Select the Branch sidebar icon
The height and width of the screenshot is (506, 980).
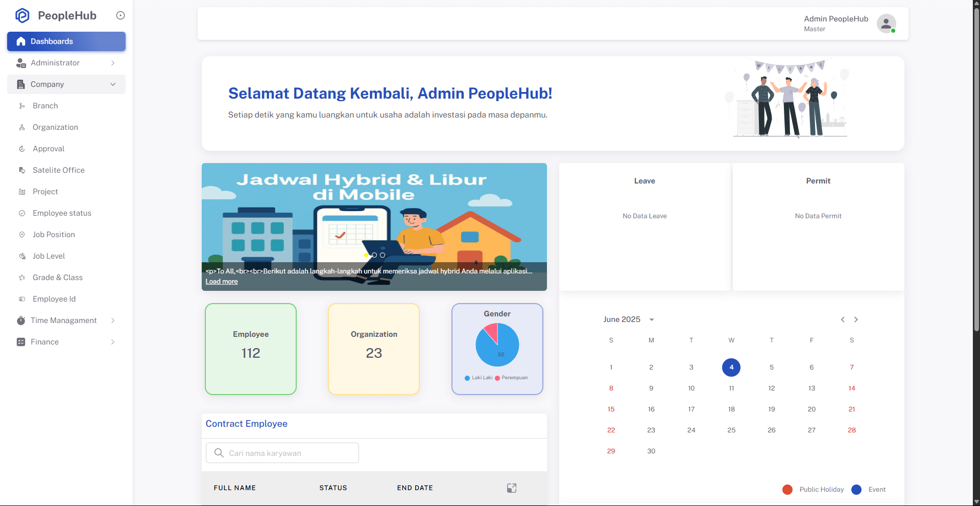21,106
